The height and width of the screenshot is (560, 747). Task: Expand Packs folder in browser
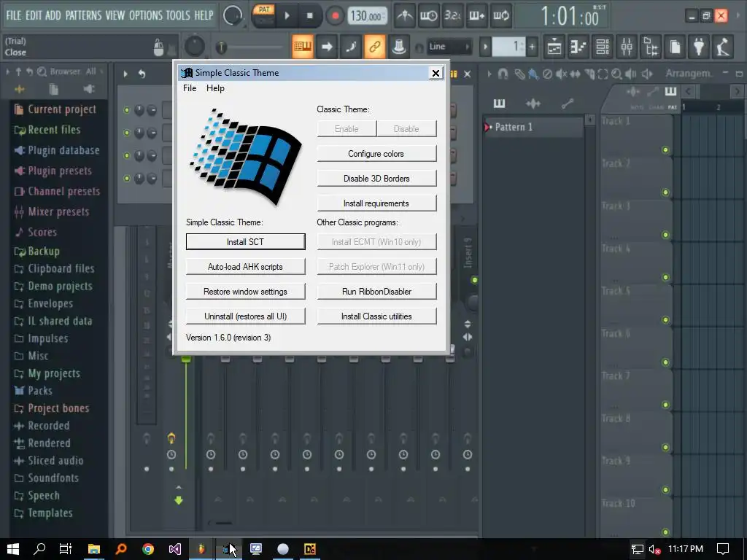point(34,391)
